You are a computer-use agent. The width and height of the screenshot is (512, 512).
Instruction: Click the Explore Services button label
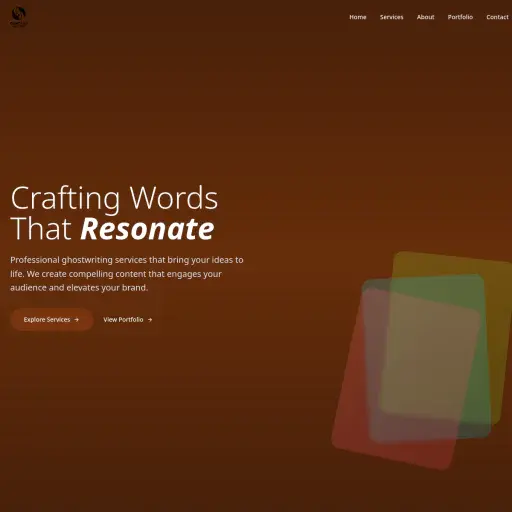pos(47,320)
